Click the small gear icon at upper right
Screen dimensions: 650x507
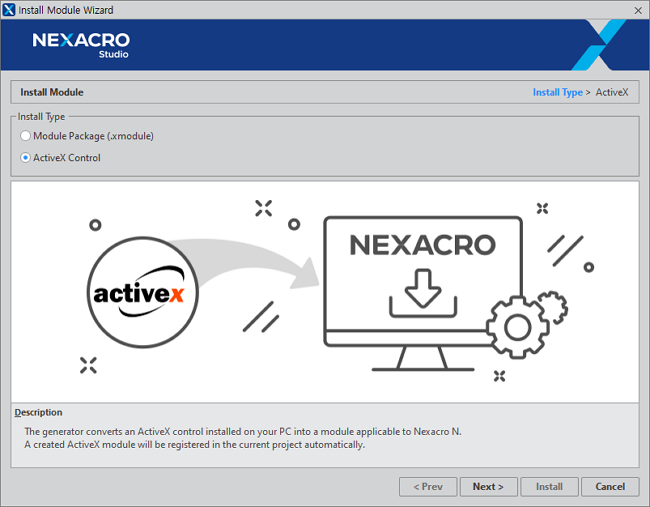(x=551, y=300)
